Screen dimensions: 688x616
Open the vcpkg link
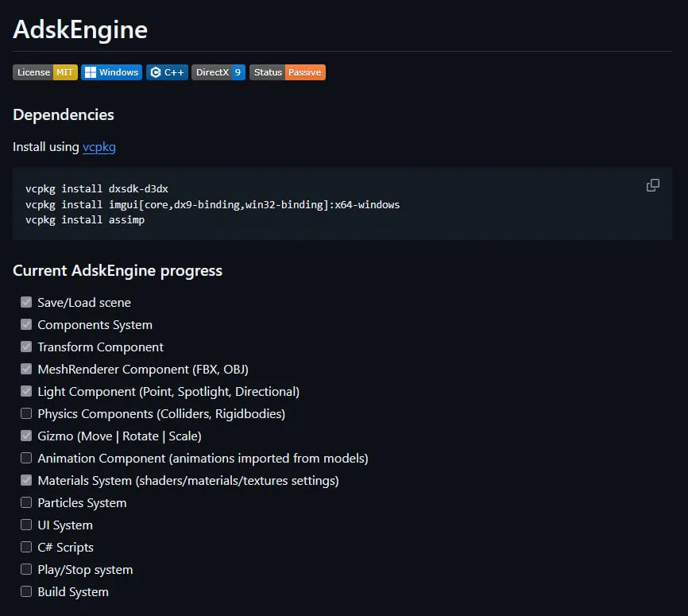pos(99,147)
